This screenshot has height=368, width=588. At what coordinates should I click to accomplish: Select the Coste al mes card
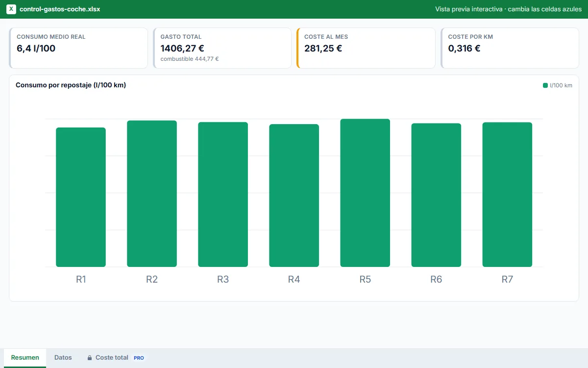coord(366,48)
